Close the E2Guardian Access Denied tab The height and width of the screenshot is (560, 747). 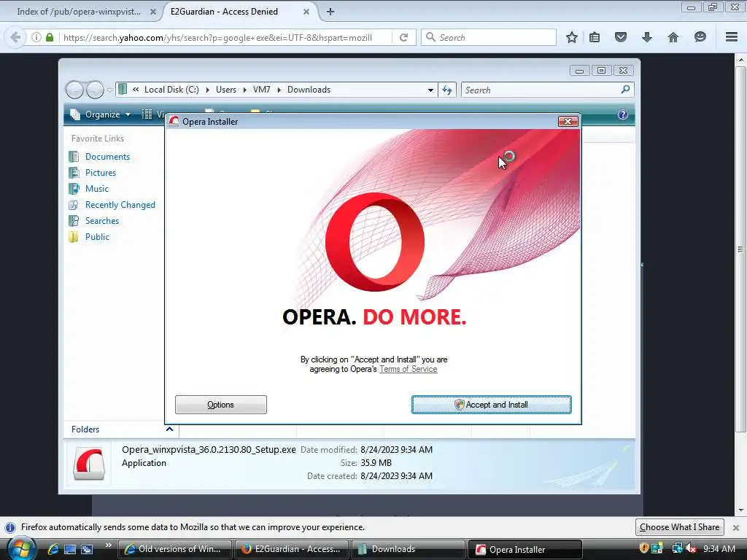[306, 12]
